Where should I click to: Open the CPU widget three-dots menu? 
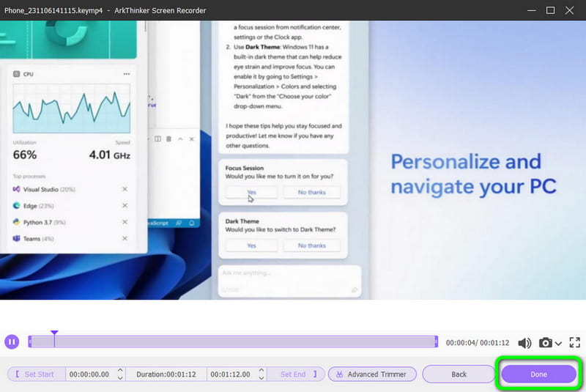click(127, 74)
